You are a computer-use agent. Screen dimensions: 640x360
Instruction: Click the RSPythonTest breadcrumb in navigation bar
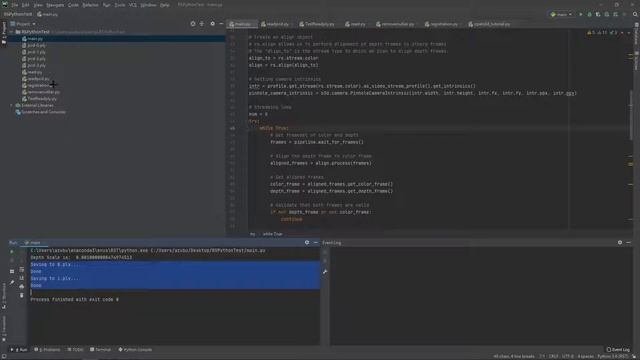pos(18,14)
